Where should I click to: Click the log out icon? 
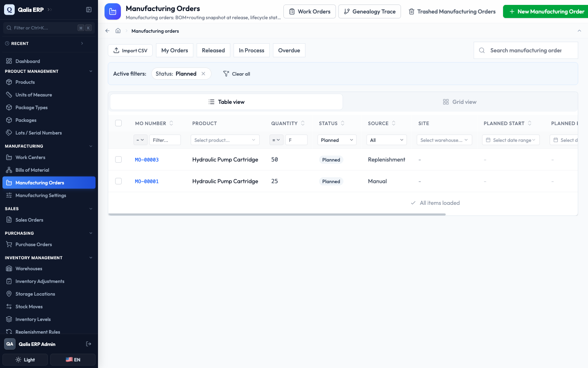coord(89,344)
